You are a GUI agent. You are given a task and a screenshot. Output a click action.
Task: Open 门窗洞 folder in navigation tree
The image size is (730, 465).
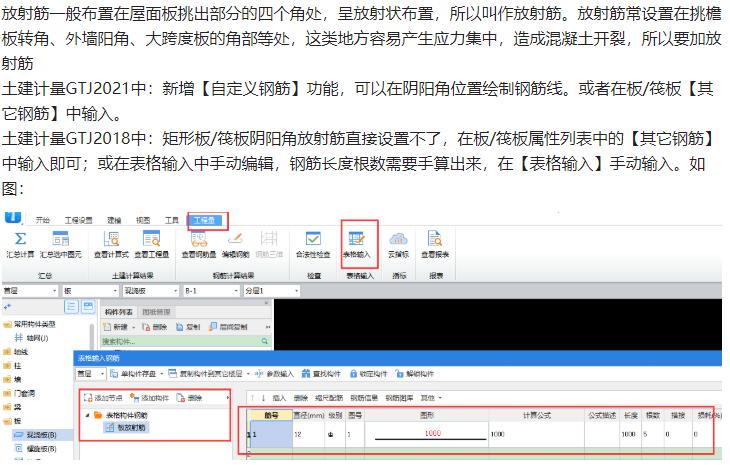pyautogui.click(x=19, y=393)
